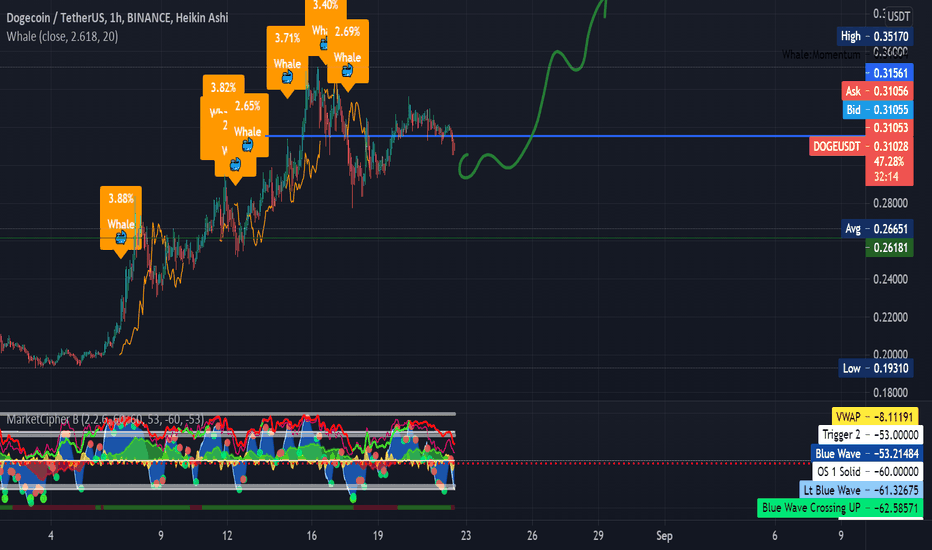Screen dimensions: 932x550
Task: Click the red 0.31053 price label
Action: tap(889, 128)
